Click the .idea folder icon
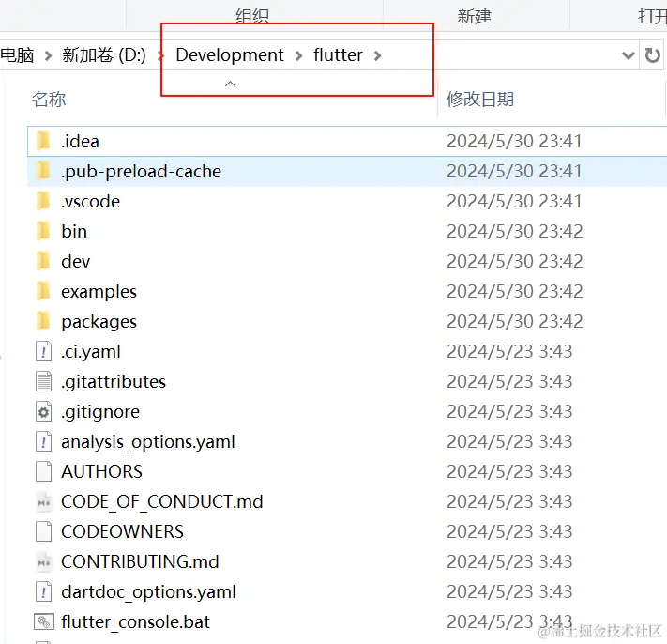 tap(43, 141)
